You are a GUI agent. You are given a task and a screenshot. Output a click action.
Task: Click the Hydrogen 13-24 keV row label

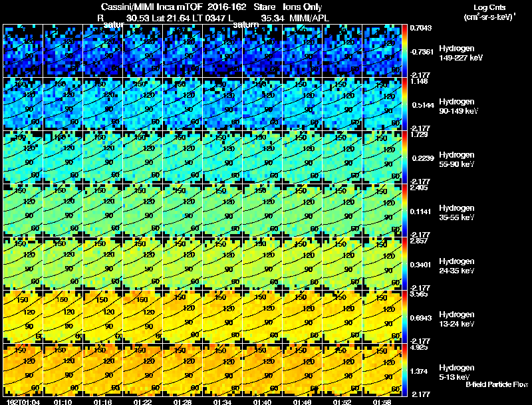tap(457, 319)
